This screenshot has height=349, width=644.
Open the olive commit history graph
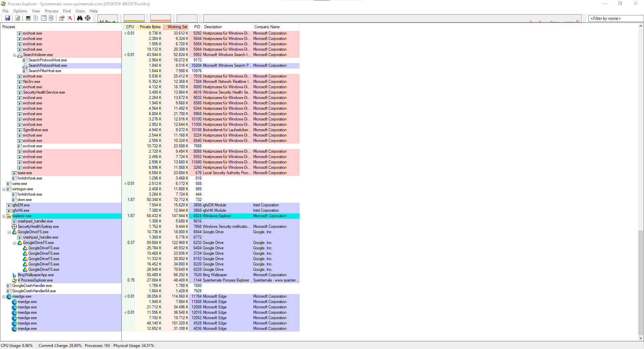tap(134, 18)
